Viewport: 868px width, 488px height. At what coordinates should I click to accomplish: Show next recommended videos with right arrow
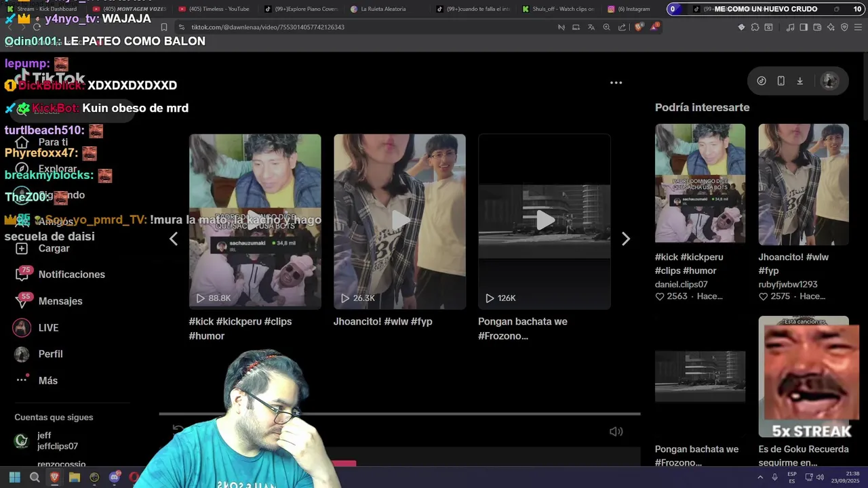pos(626,239)
